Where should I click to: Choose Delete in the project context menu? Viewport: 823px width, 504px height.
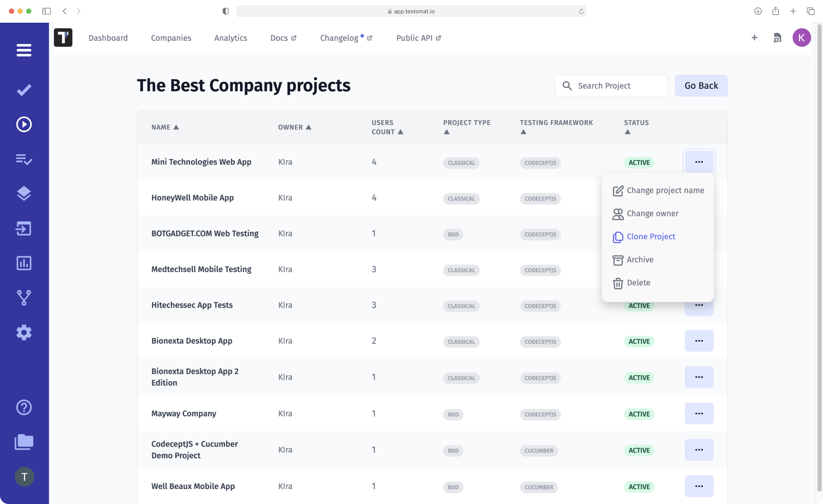click(637, 282)
